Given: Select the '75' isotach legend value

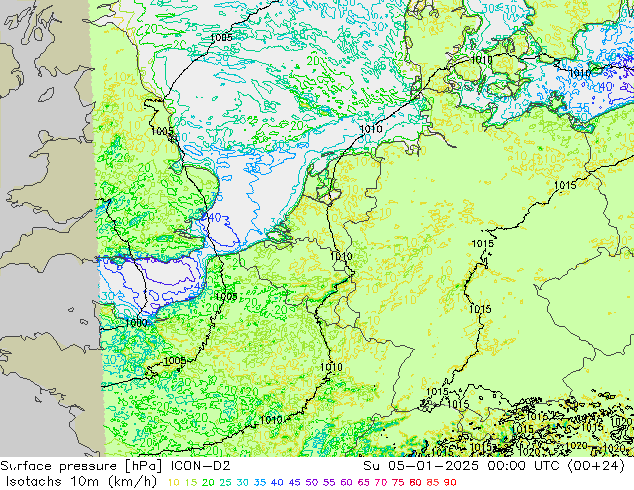Looking at the screenshot, I should click(x=398, y=482).
